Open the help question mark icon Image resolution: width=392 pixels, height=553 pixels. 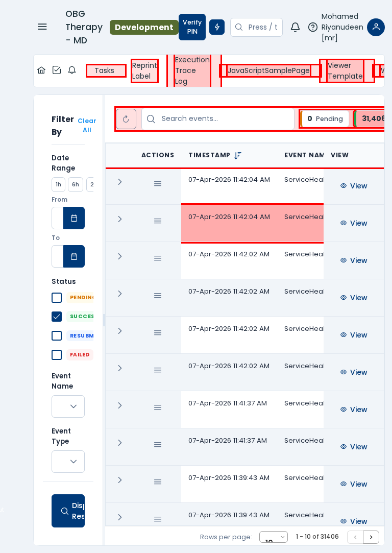tap(313, 27)
